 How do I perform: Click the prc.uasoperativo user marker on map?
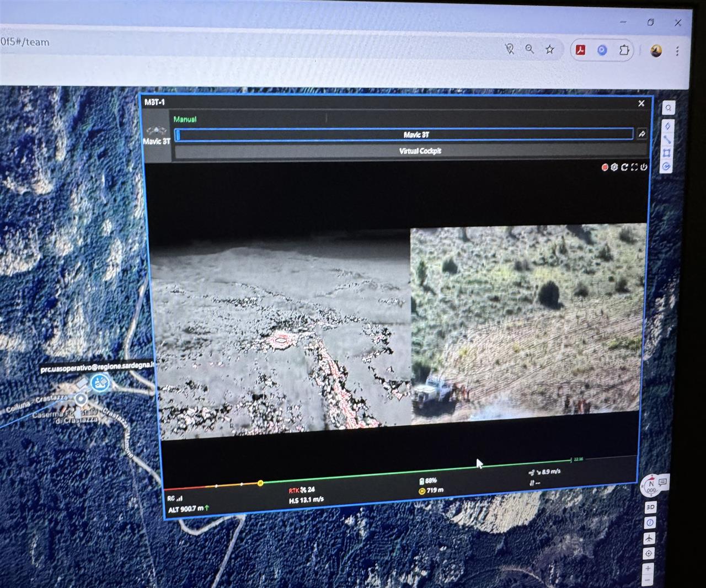click(100, 382)
